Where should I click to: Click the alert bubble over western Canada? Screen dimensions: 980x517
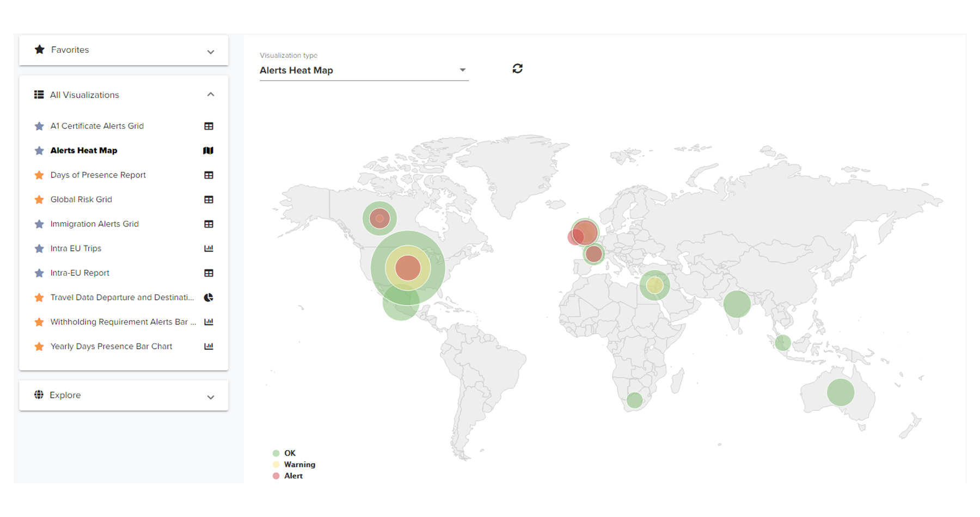pos(379,218)
